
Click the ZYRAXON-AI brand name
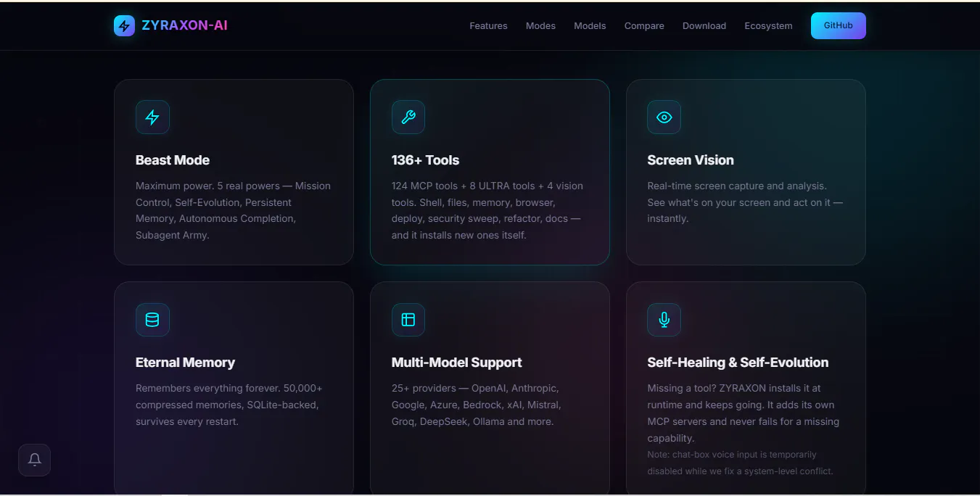pyautogui.click(x=184, y=25)
